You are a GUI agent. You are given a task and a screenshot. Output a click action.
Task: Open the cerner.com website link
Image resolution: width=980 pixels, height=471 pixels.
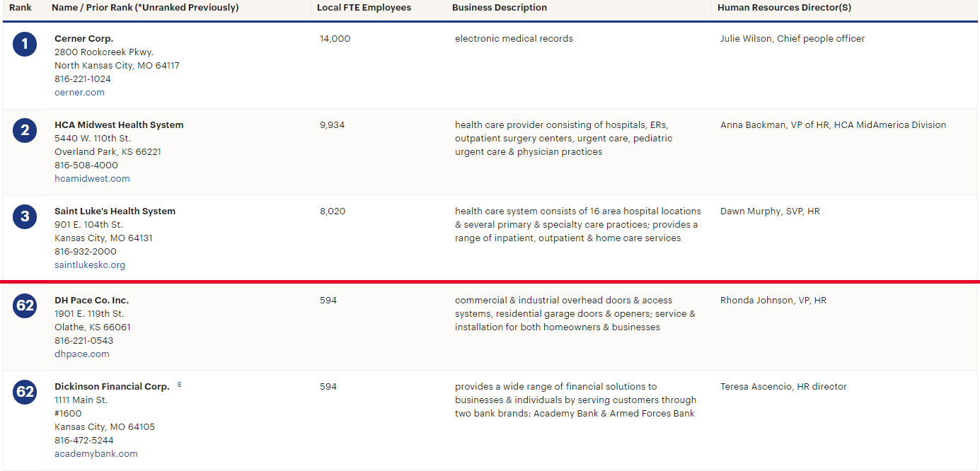79,92
